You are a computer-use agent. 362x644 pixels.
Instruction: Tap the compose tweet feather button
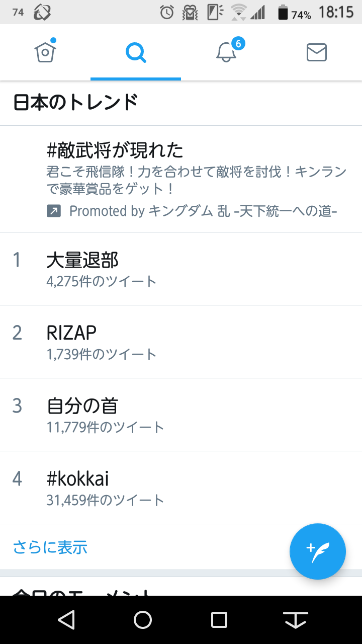pyautogui.click(x=318, y=552)
